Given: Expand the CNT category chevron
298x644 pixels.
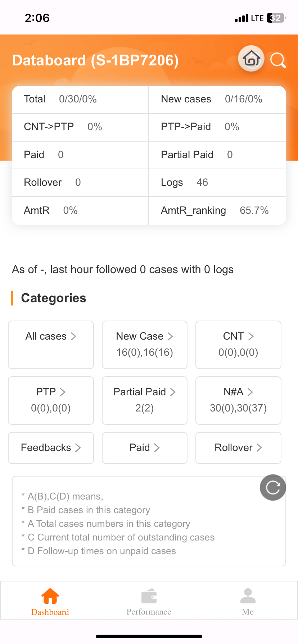Looking at the screenshot, I should 251,336.
